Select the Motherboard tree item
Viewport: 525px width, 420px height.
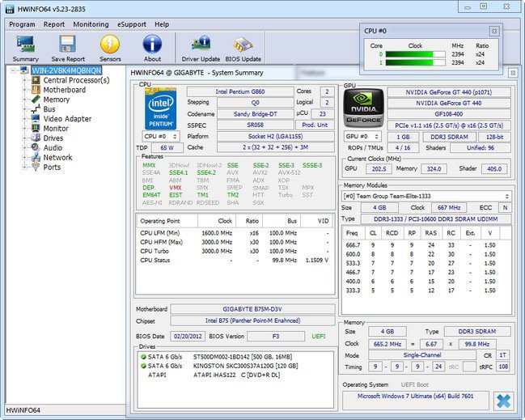tap(64, 90)
